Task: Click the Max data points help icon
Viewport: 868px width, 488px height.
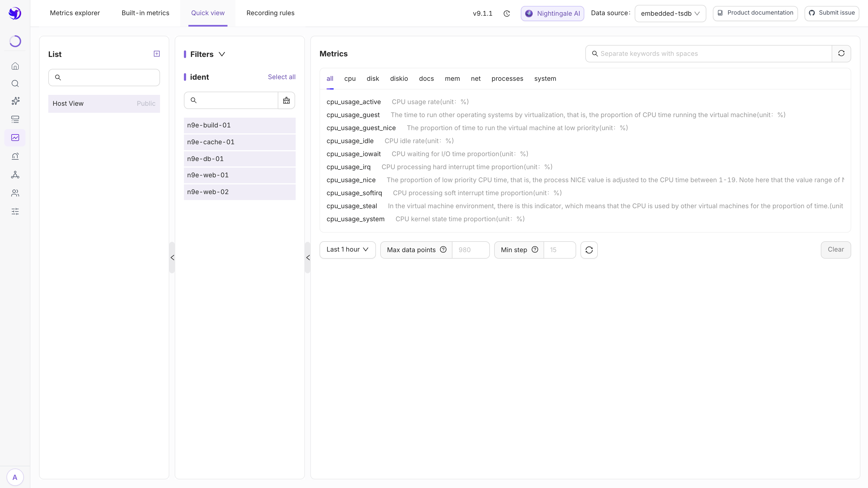Action: (443, 249)
